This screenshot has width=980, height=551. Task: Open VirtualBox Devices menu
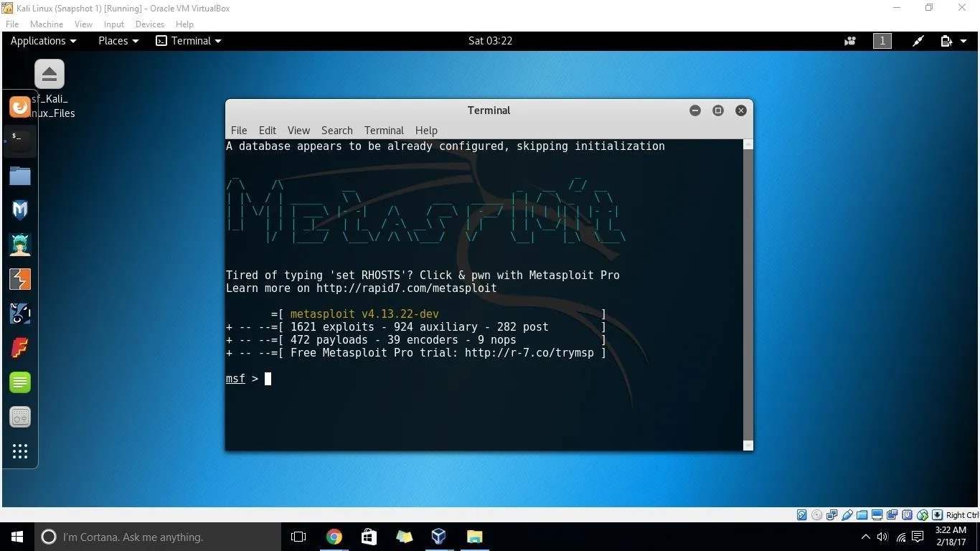(150, 24)
